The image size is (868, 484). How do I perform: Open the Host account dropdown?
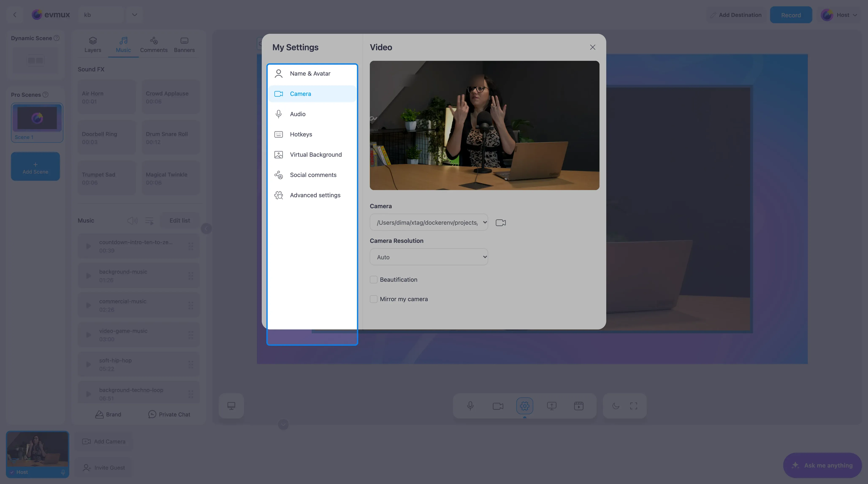tap(839, 15)
